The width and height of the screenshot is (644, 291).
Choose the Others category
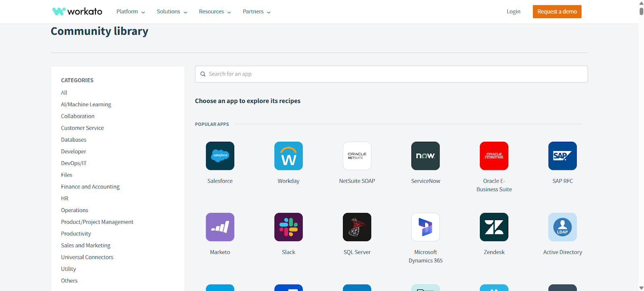pos(69,281)
